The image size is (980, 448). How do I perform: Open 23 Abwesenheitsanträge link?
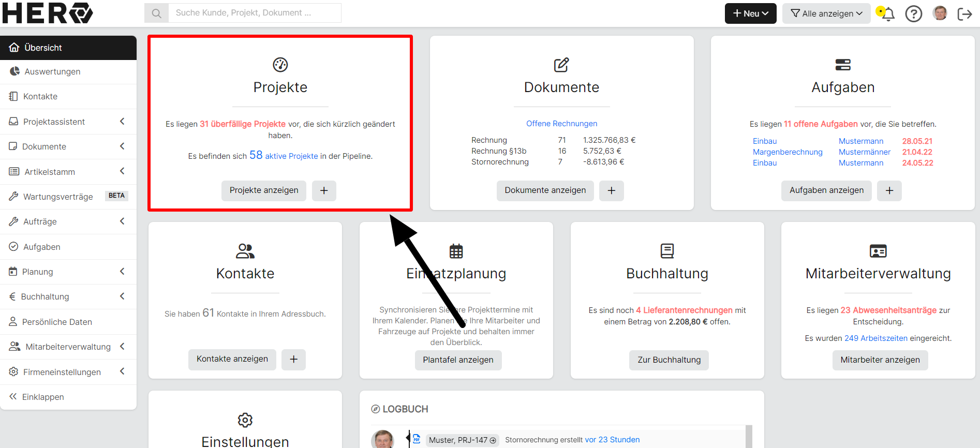[888, 310]
